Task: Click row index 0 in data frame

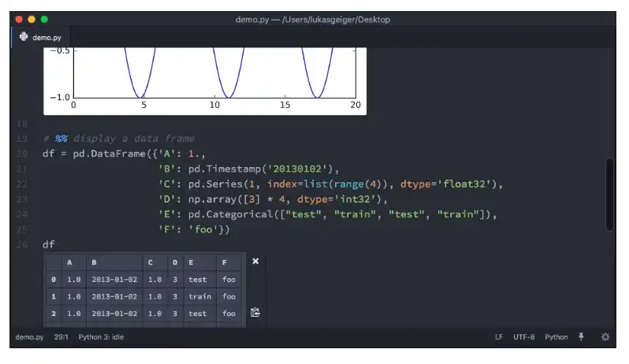Action: pyautogui.click(x=54, y=280)
